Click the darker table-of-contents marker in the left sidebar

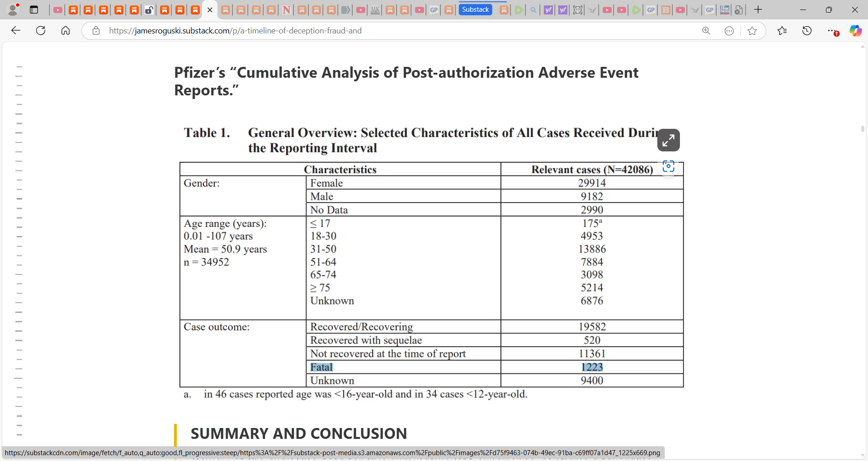click(19, 199)
